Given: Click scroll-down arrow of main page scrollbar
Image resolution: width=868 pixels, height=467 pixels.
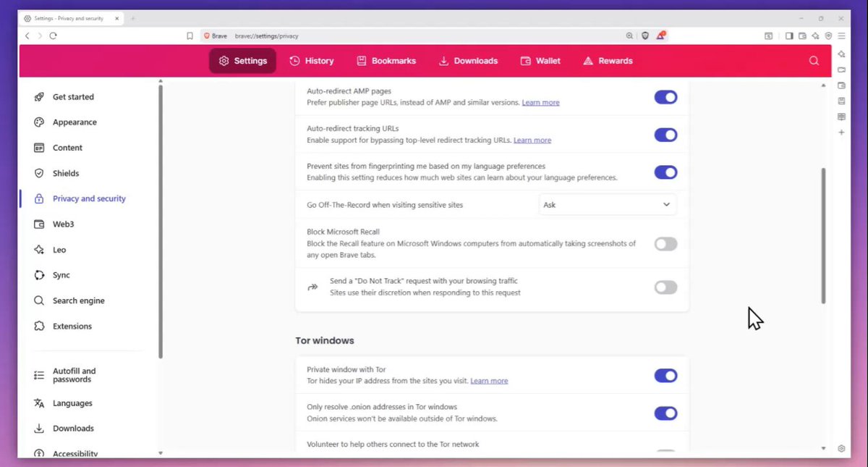Looking at the screenshot, I should pos(823,449).
